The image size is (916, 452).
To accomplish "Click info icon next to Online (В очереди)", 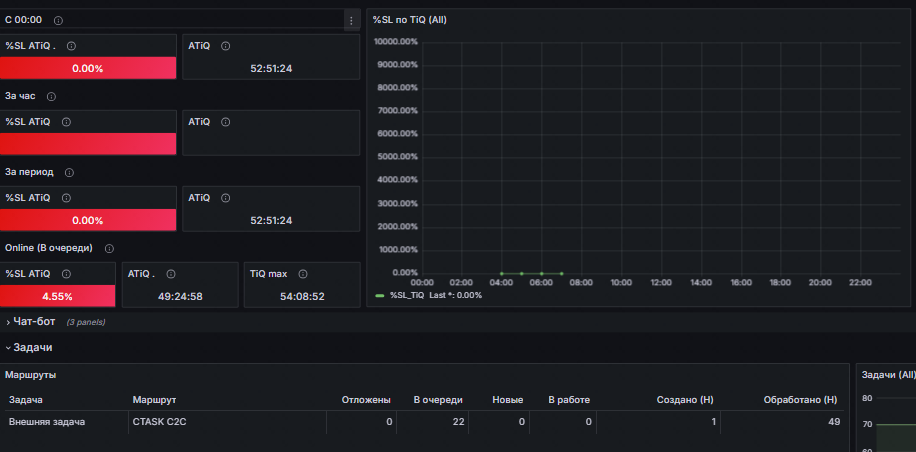I will click(x=109, y=249).
